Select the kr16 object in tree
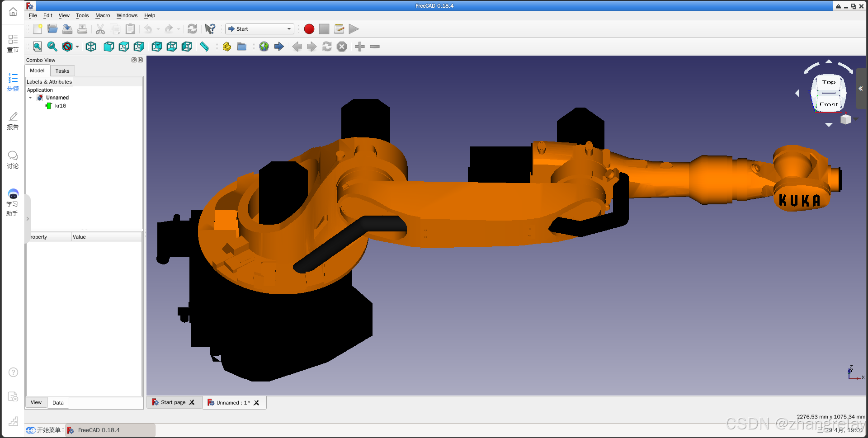This screenshot has width=868, height=438. pos(61,106)
